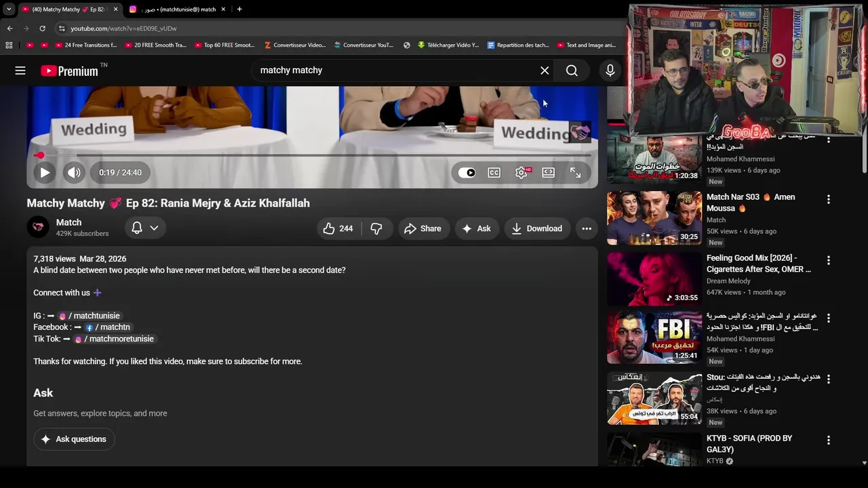Viewport: 868px width, 488px height.
Task: Open the Match channel avatar
Action: 38,228
